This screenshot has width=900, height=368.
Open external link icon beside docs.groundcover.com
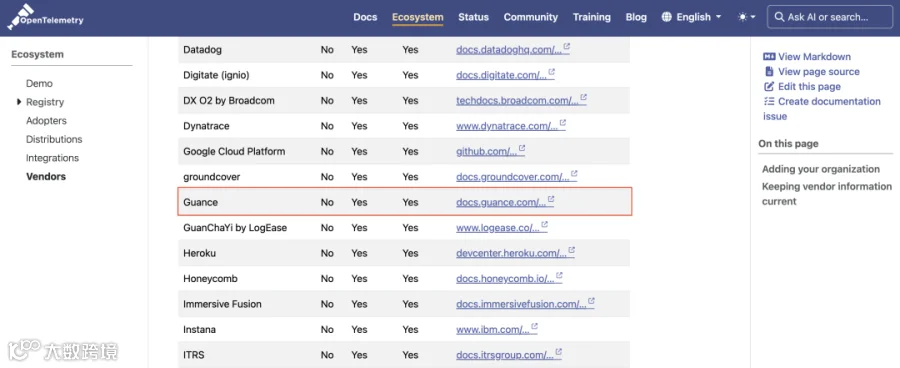[574, 173]
